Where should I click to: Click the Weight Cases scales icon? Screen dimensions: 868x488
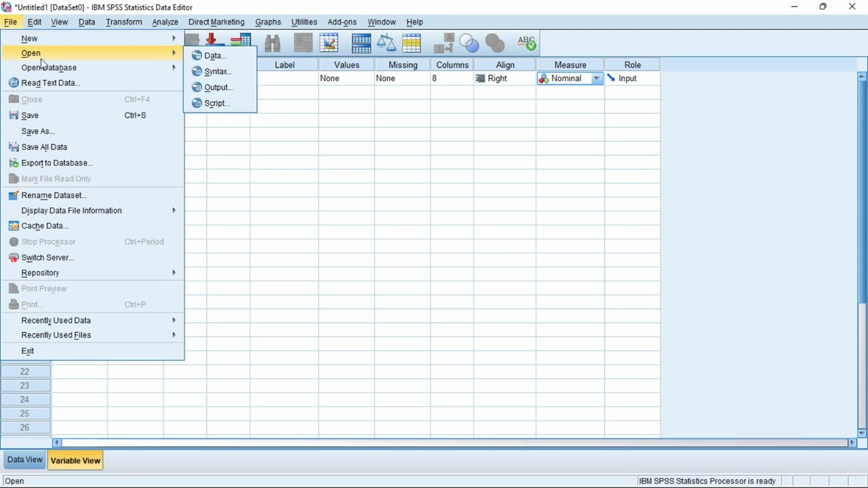click(387, 44)
